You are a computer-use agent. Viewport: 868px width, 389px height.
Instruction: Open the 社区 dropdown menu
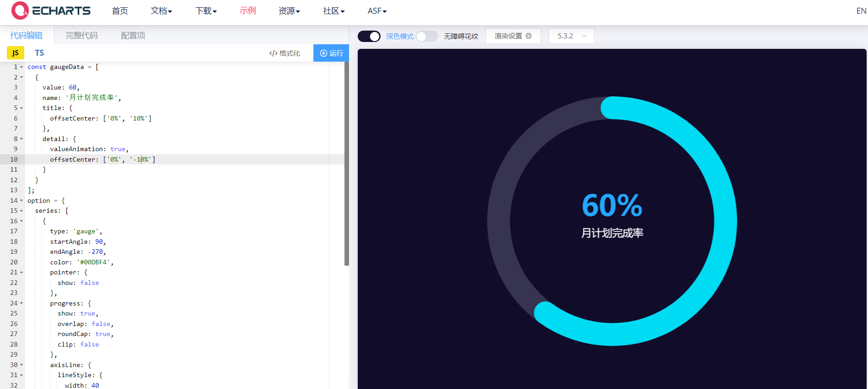333,11
